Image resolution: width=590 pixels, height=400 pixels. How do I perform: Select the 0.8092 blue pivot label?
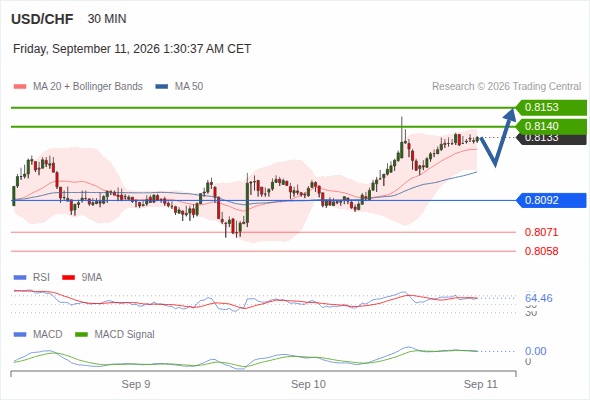(x=551, y=200)
